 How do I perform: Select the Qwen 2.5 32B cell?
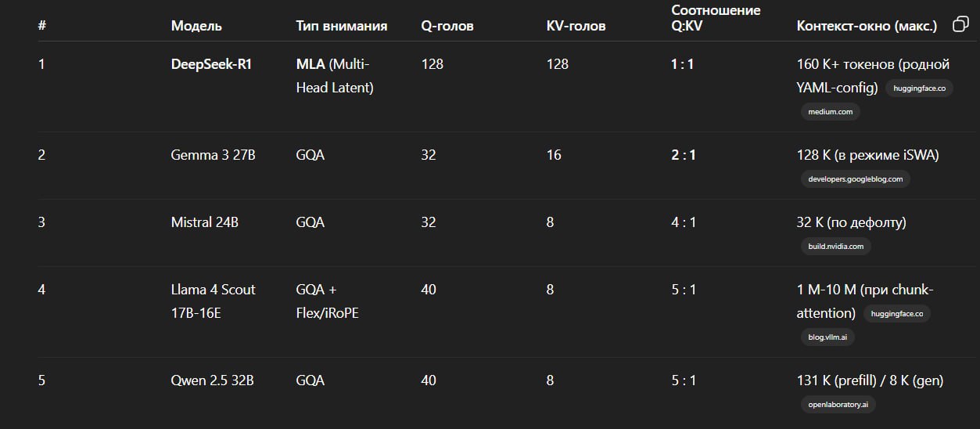coord(213,380)
